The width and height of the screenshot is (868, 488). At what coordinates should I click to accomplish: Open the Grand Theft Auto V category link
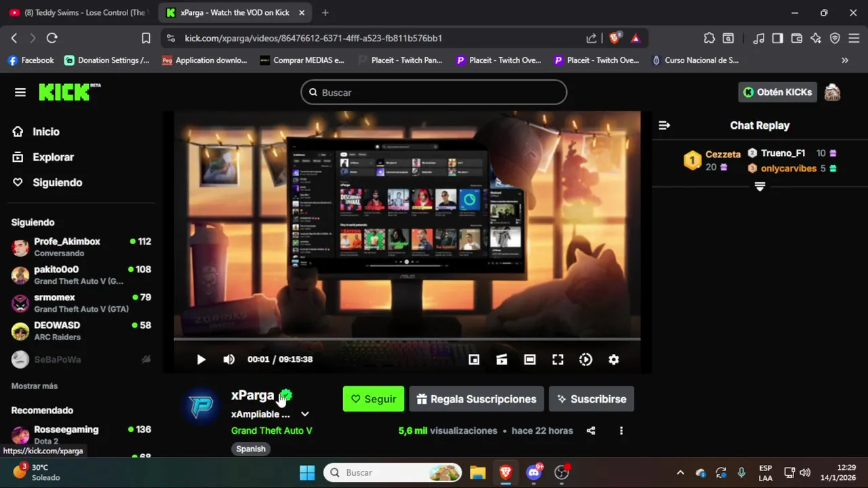[x=271, y=430]
